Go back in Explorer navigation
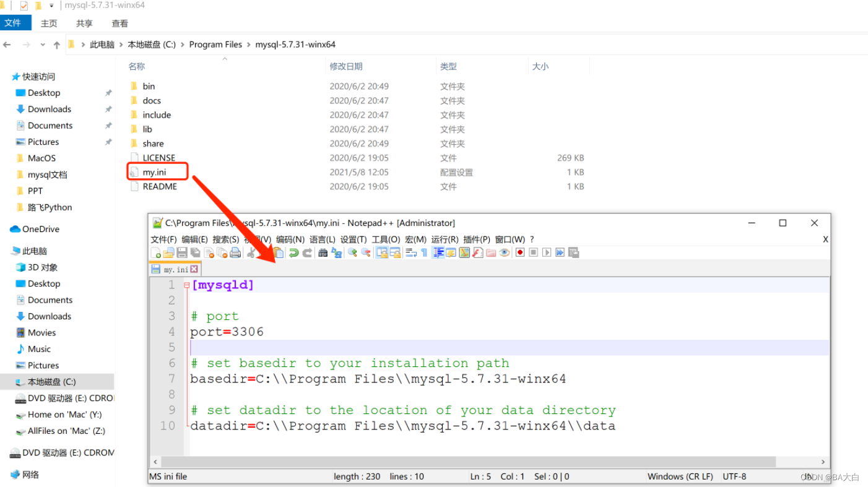The image size is (868, 487). [x=7, y=45]
